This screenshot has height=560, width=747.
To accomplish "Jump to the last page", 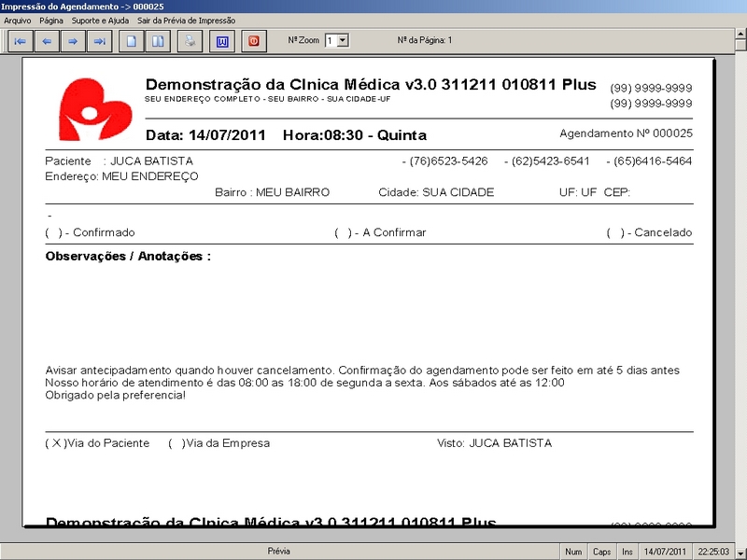I will click(x=99, y=41).
